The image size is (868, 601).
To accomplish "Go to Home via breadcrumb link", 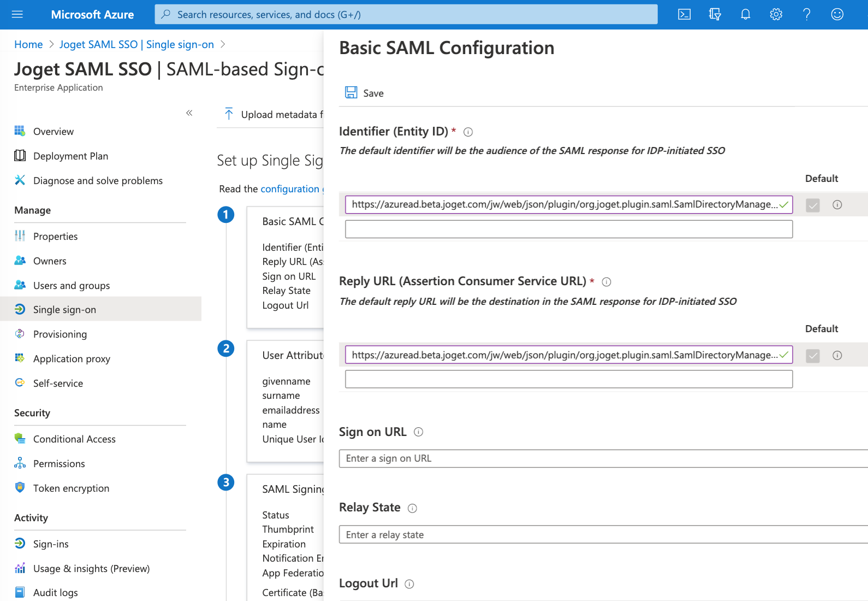I will [x=28, y=44].
